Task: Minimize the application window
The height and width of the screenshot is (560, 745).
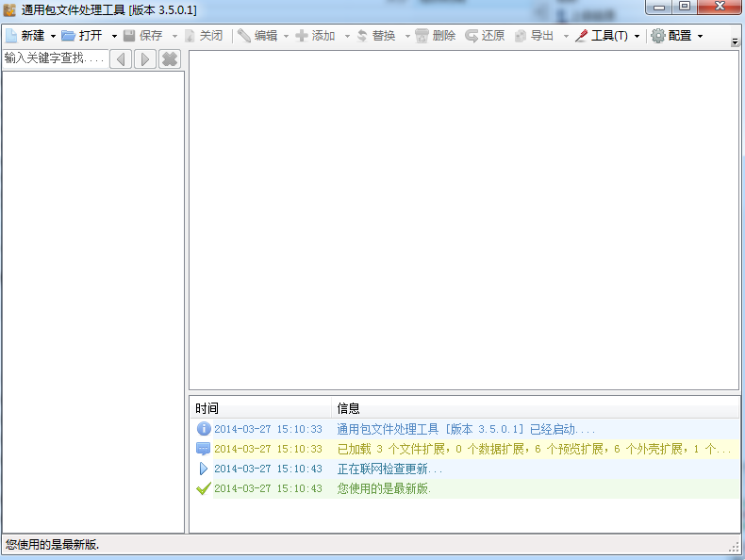Action: 659,7
